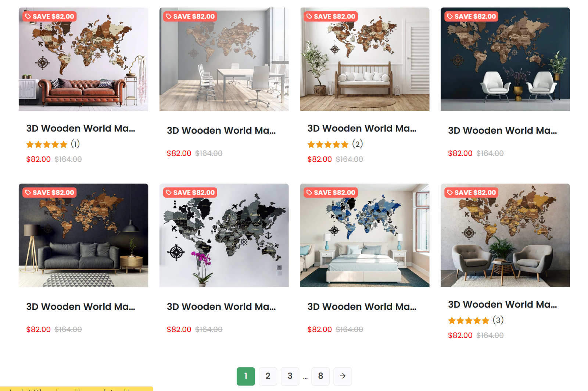Image resolution: width=588 pixels, height=391 pixels.
Task: Click the next page arrow in pagination
Action: tap(343, 376)
